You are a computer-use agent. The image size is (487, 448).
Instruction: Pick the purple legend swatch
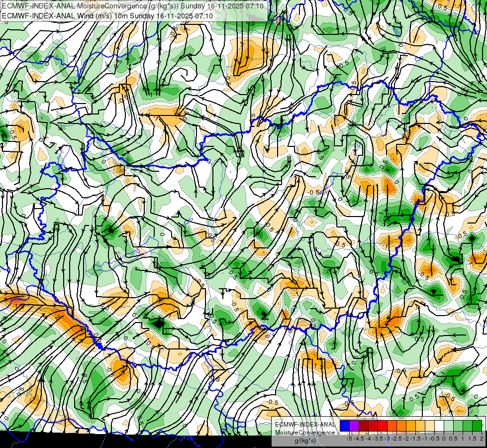click(354, 426)
